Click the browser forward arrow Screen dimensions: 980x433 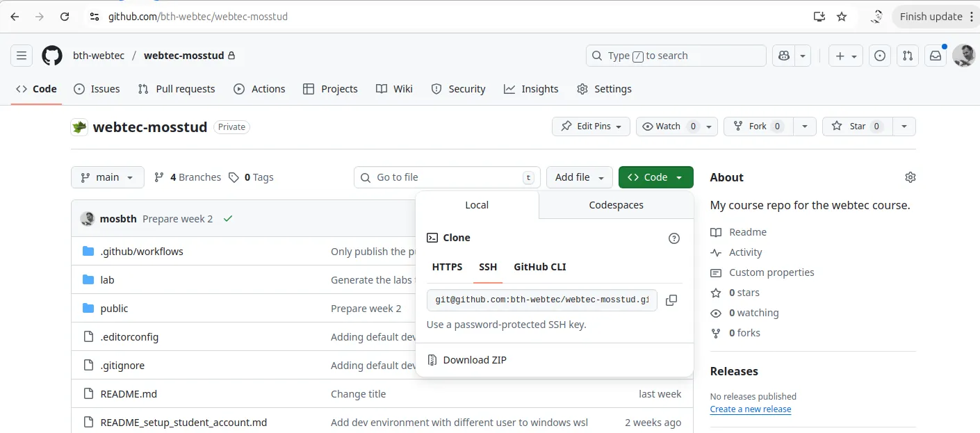click(x=40, y=17)
